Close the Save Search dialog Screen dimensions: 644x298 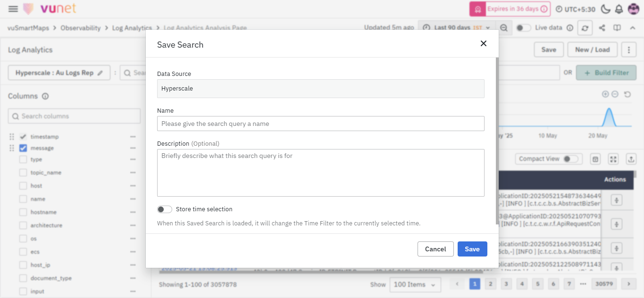pyautogui.click(x=483, y=43)
